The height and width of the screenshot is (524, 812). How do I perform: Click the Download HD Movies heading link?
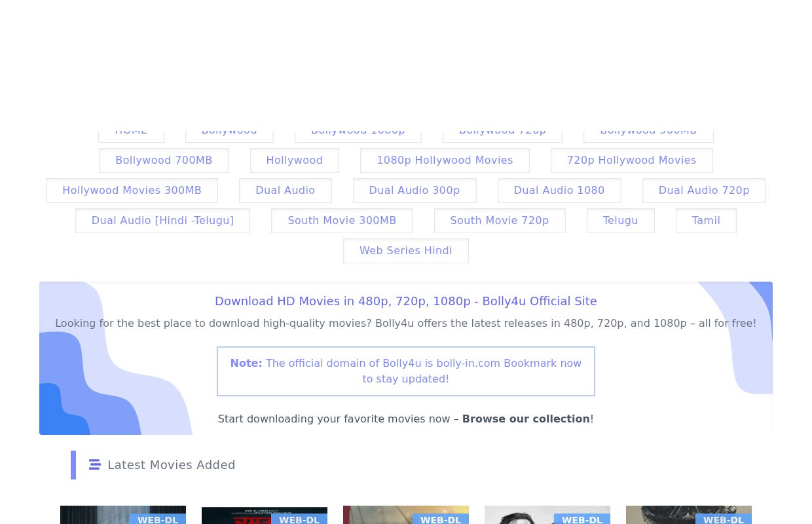point(406,301)
